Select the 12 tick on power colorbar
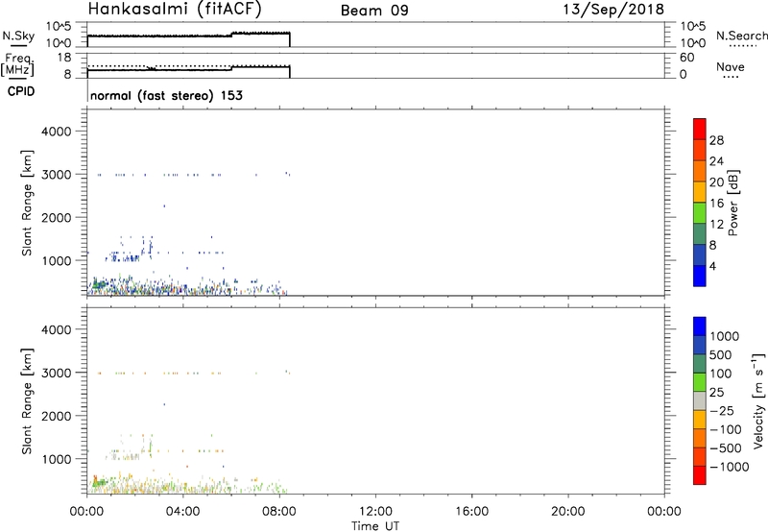Image resolution: width=768 pixels, height=532 pixels. [x=716, y=225]
